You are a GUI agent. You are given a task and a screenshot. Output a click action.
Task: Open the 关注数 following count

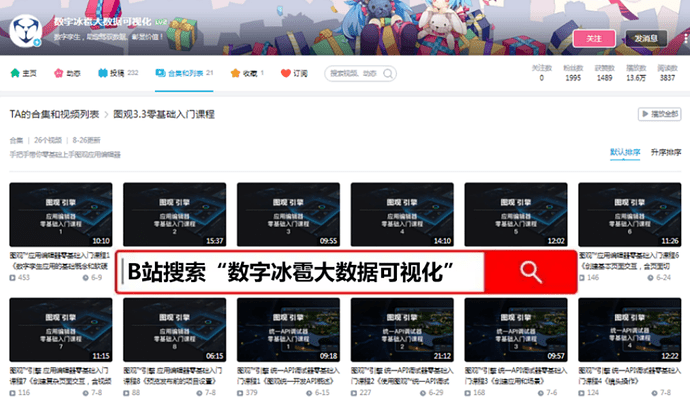[542, 73]
